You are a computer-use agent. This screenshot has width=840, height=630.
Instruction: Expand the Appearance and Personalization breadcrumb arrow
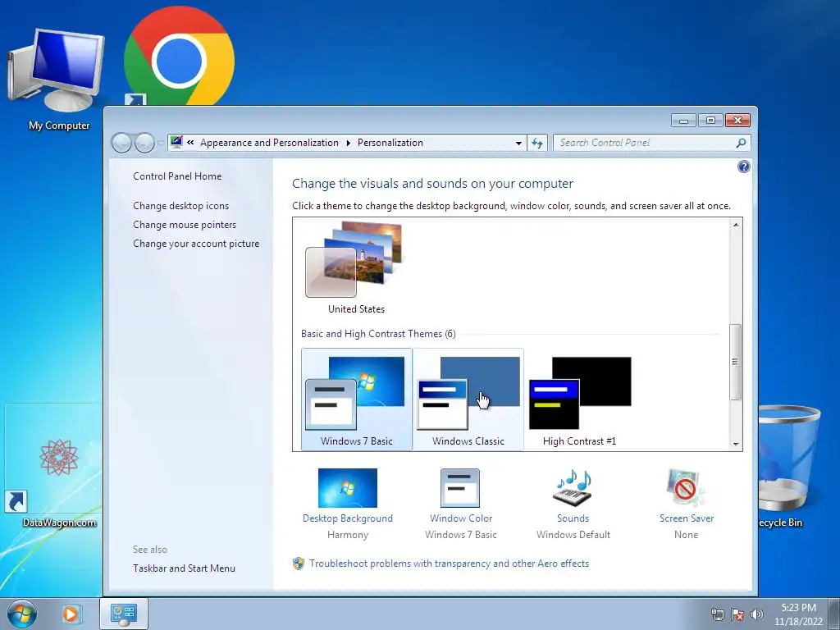click(348, 143)
